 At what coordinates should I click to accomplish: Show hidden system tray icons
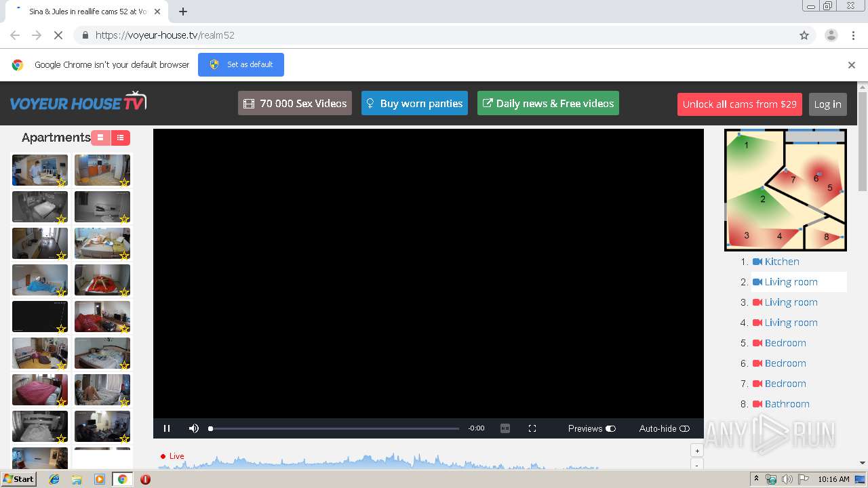coord(756,479)
